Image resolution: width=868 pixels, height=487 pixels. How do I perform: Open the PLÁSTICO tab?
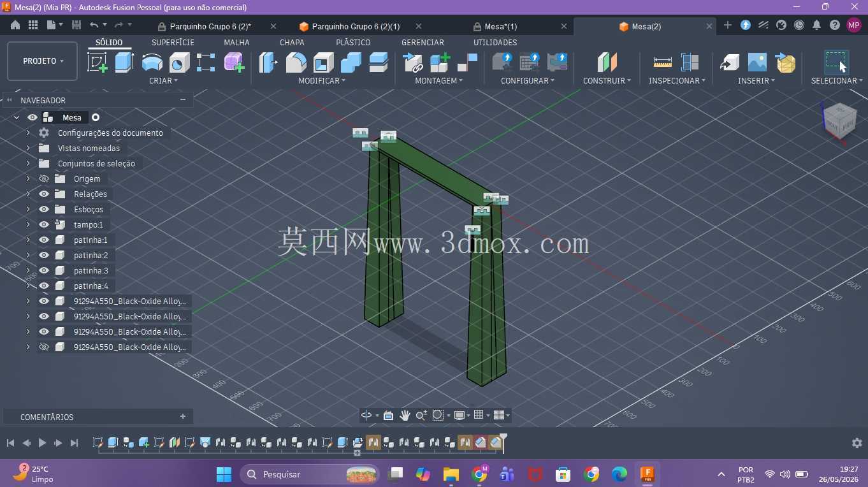coord(353,42)
